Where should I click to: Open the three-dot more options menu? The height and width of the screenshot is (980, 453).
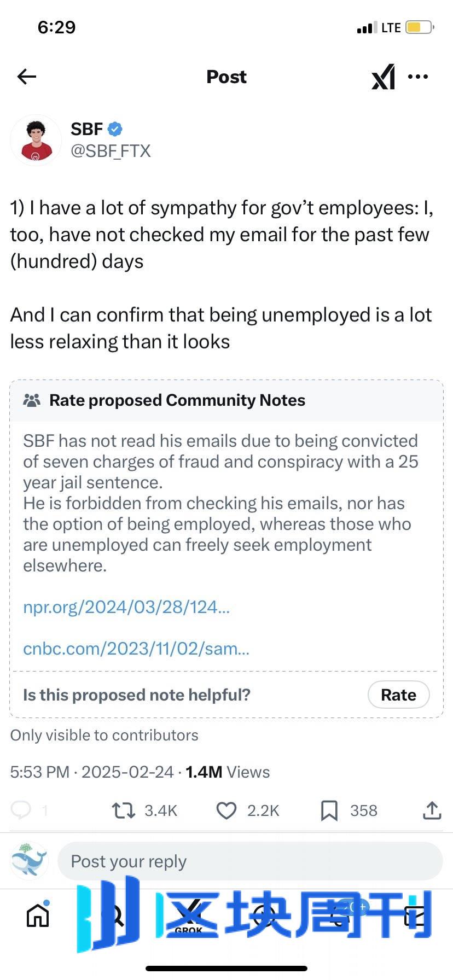point(418,77)
